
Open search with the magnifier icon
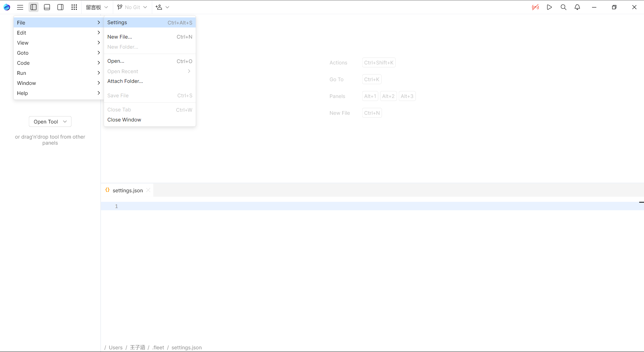click(x=563, y=7)
